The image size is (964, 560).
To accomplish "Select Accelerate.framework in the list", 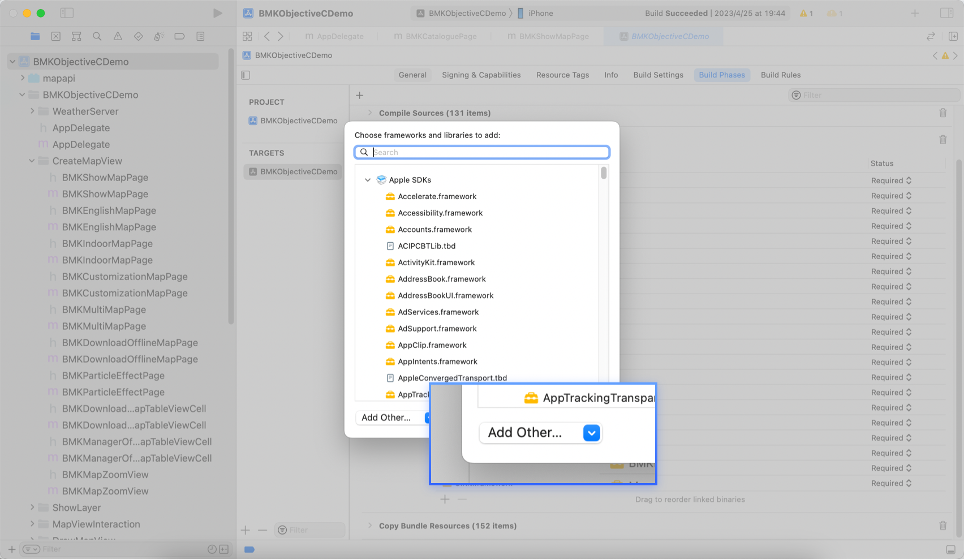I will (437, 196).
